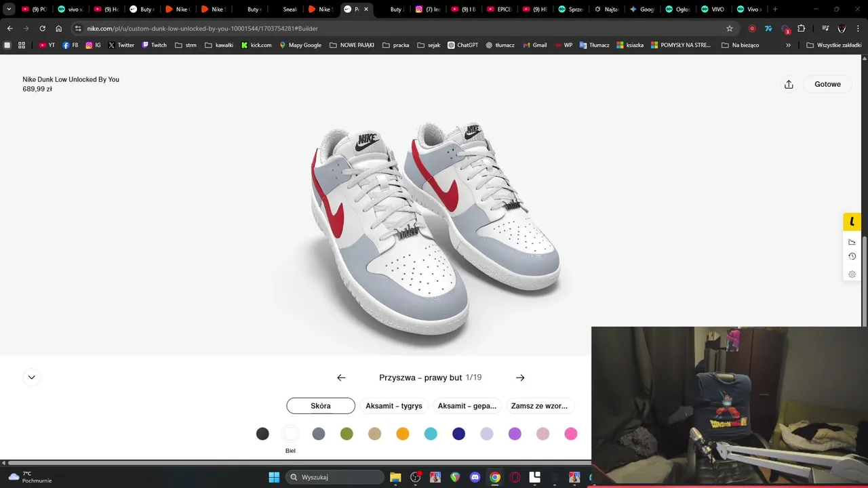868x488 pixels.
Task: Show hidden bookmarks with the double chevron
Action: coord(788,45)
